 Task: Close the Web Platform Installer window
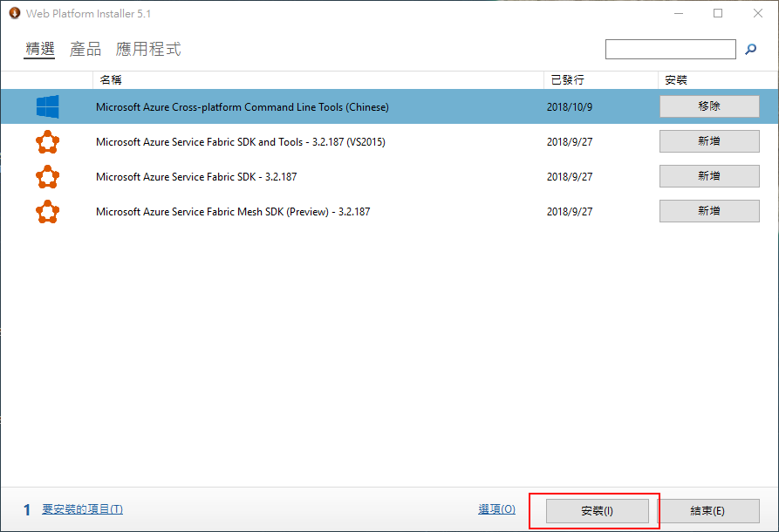[x=758, y=13]
